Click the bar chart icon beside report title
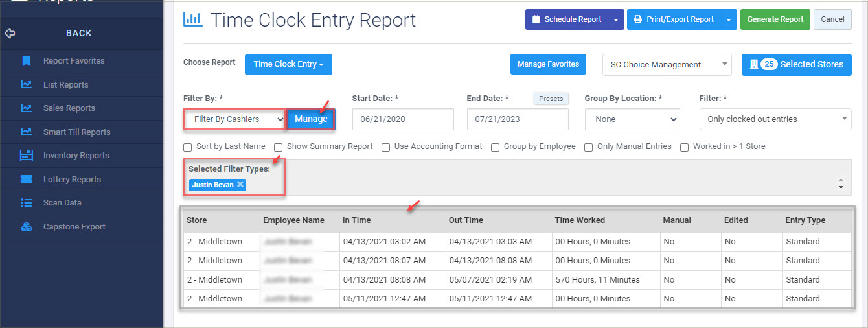Image resolution: width=868 pixels, height=328 pixels. (x=193, y=19)
